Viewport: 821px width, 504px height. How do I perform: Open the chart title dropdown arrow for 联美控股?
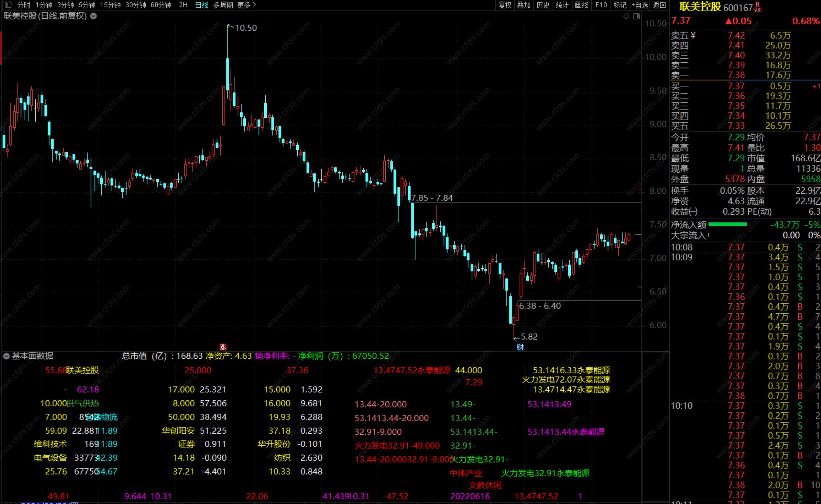(94, 16)
